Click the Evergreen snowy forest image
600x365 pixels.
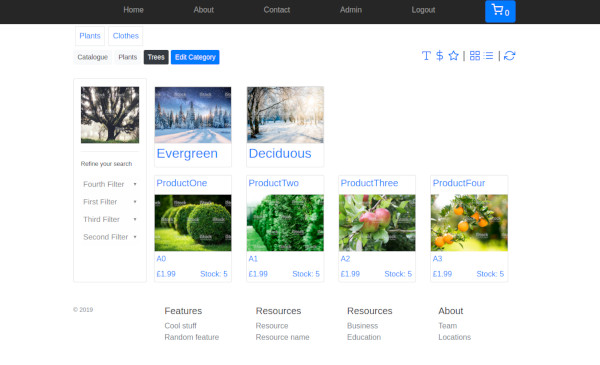(x=193, y=115)
